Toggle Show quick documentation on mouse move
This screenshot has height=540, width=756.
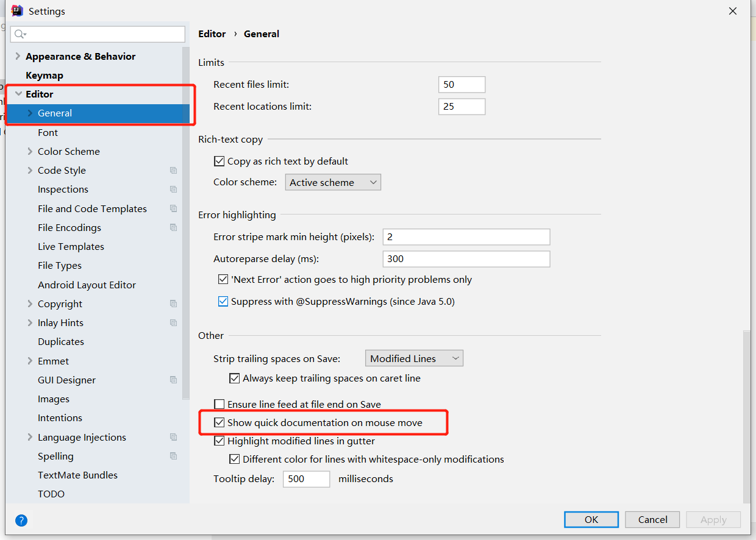coord(219,422)
